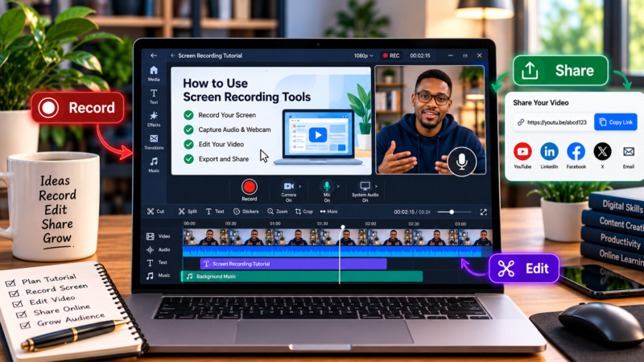Click the 00:02:15 recording timer

point(419,56)
